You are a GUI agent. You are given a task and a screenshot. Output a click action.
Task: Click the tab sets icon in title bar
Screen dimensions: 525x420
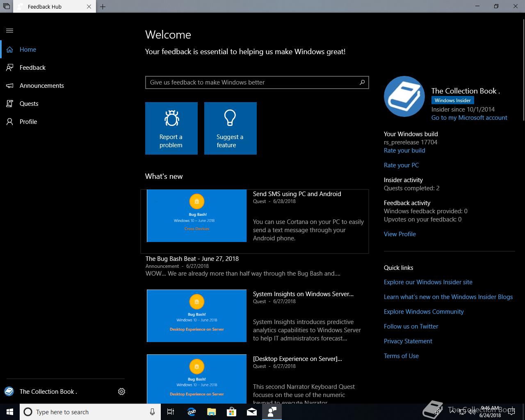click(6, 6)
